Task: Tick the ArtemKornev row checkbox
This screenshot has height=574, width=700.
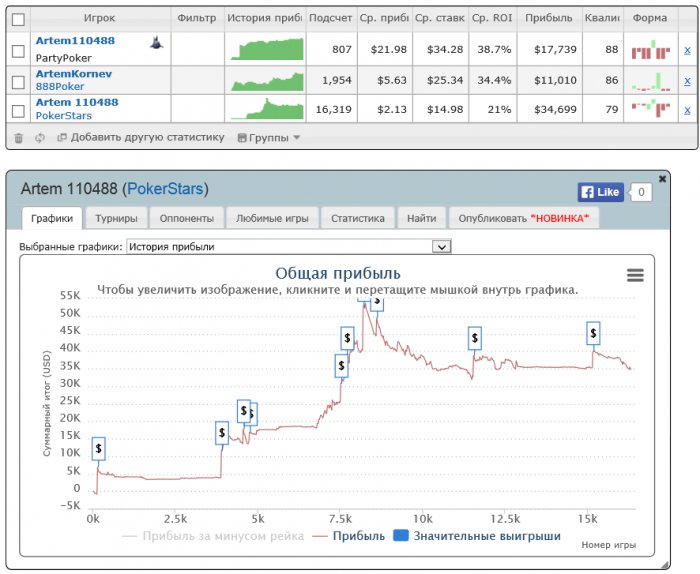Action: click(18, 82)
